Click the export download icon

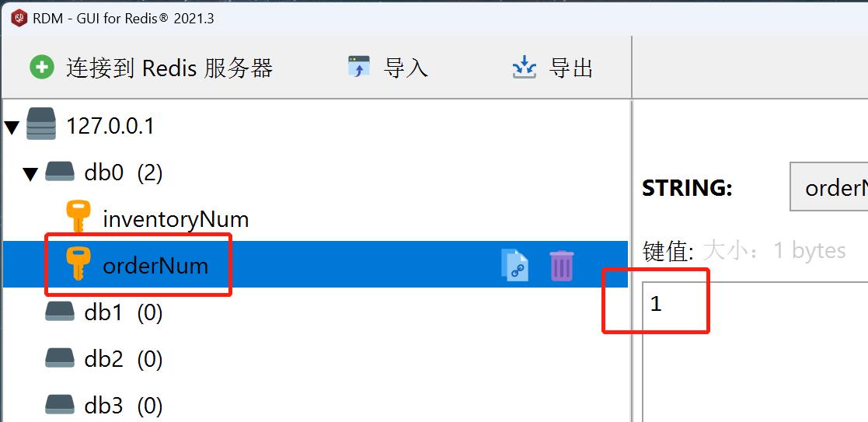click(x=525, y=67)
